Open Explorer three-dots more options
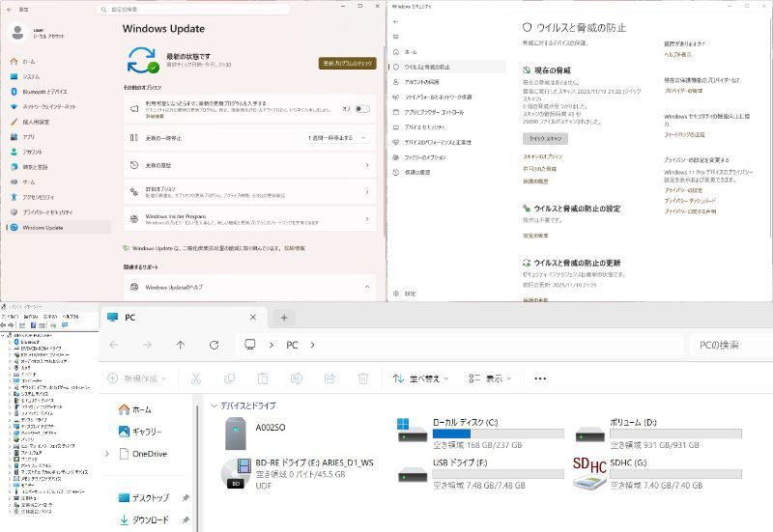 (540, 378)
